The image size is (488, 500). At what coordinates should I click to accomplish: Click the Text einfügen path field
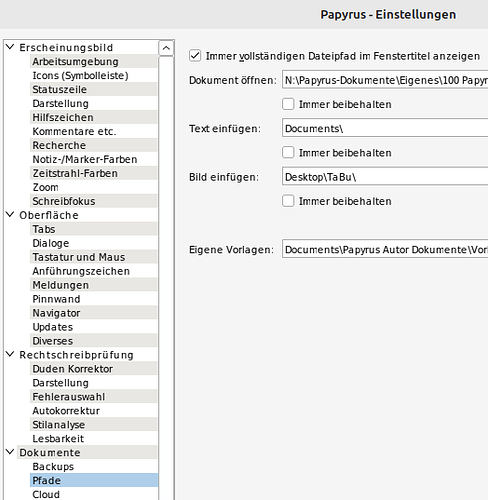pos(385,128)
